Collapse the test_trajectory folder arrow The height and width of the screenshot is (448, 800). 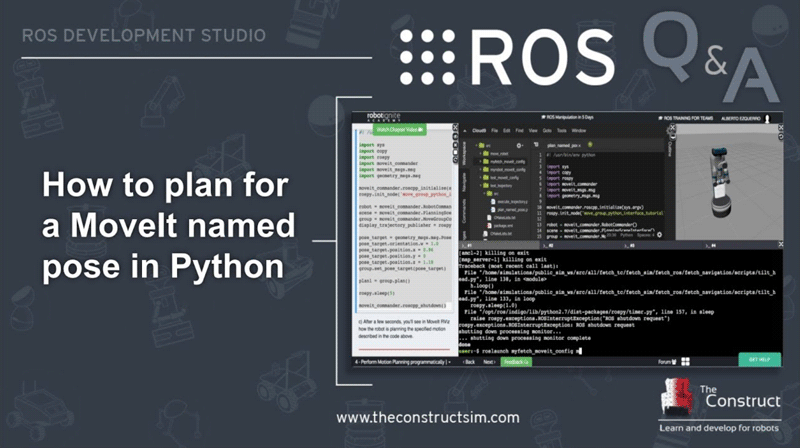[480, 185]
